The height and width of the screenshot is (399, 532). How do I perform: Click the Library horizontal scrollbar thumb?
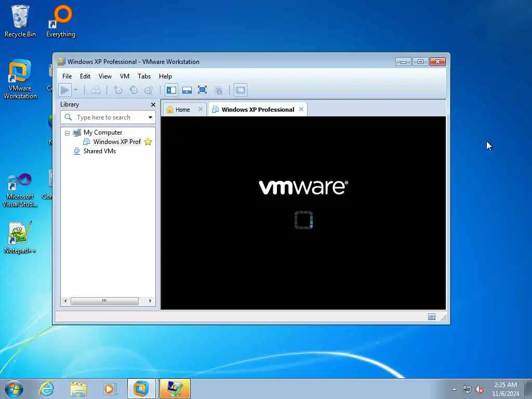[104, 301]
